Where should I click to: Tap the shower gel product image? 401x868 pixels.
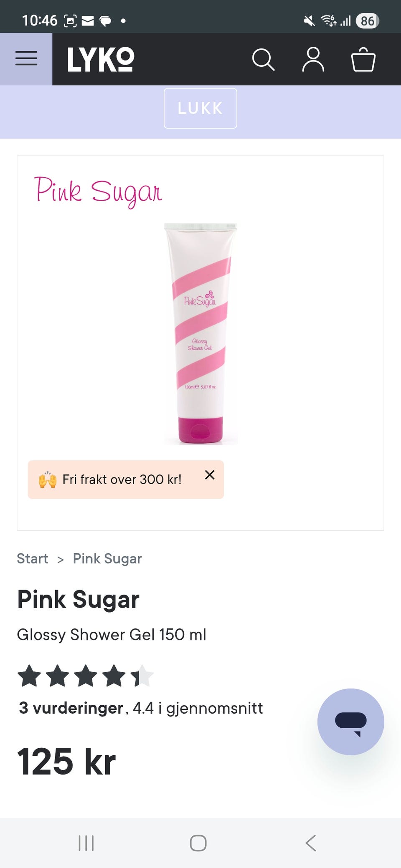[200, 334]
